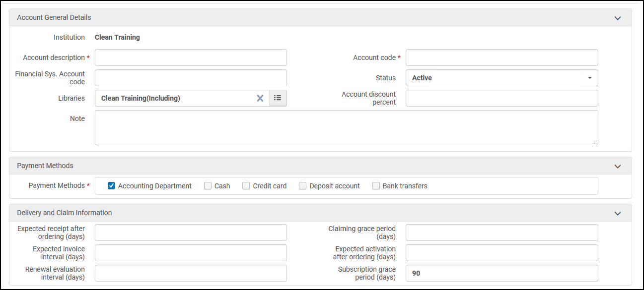
Task: Click the Subscription grace period field
Action: tap(501, 273)
